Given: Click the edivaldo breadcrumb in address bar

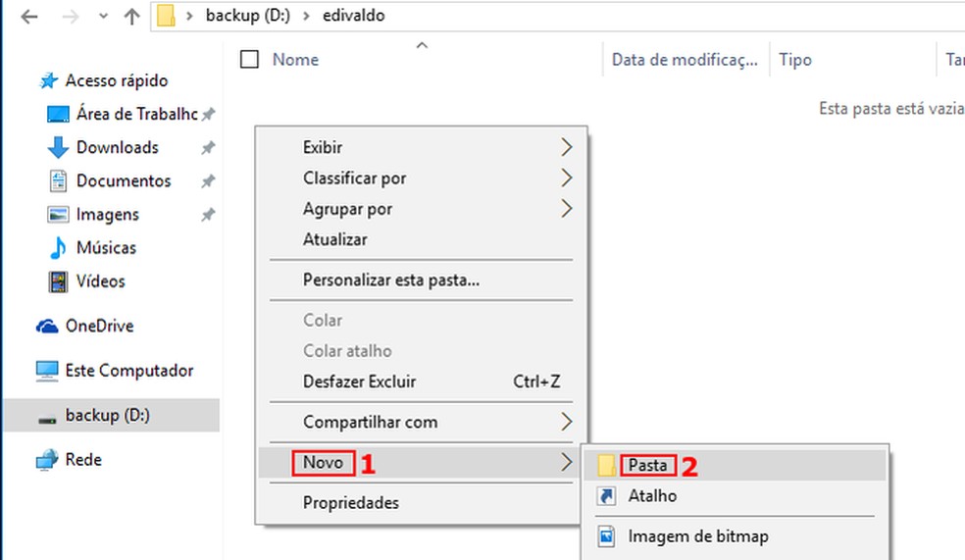Looking at the screenshot, I should point(353,17).
